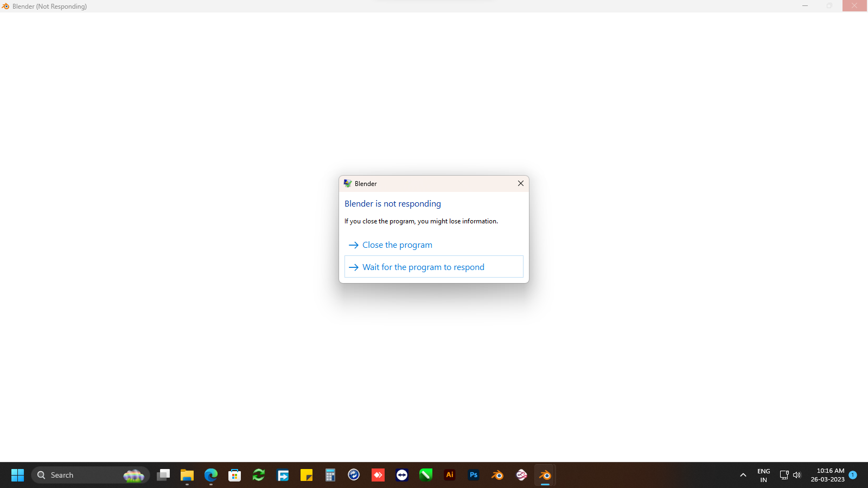Open Microsoft Store from taskbar
868x488 pixels.
[x=235, y=475]
